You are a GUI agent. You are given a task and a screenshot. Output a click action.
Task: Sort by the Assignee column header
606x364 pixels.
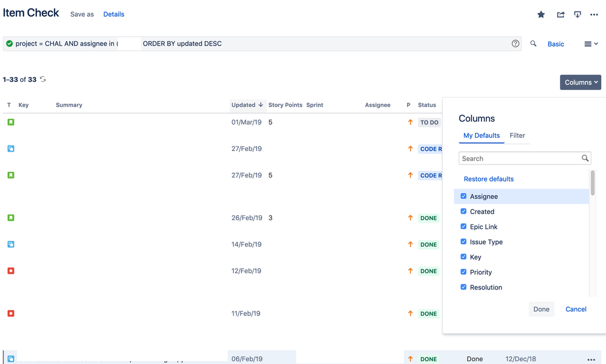point(377,105)
